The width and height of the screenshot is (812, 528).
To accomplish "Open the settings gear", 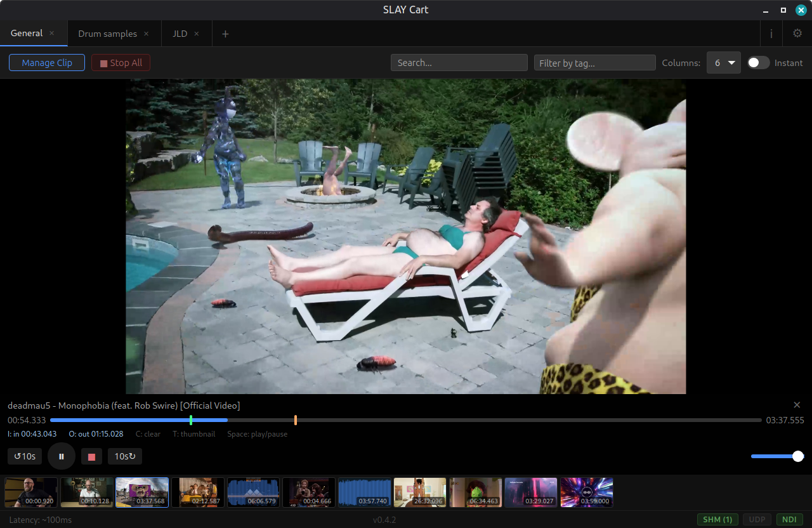I will (x=797, y=34).
